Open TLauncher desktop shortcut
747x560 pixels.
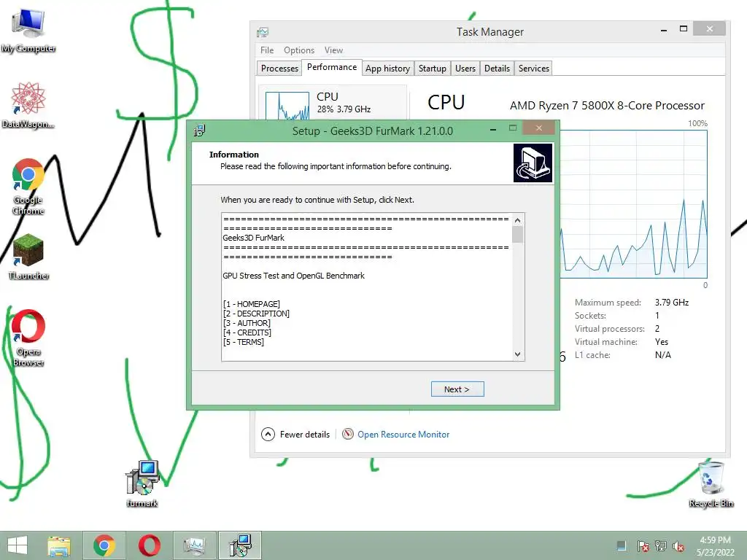[x=28, y=257]
